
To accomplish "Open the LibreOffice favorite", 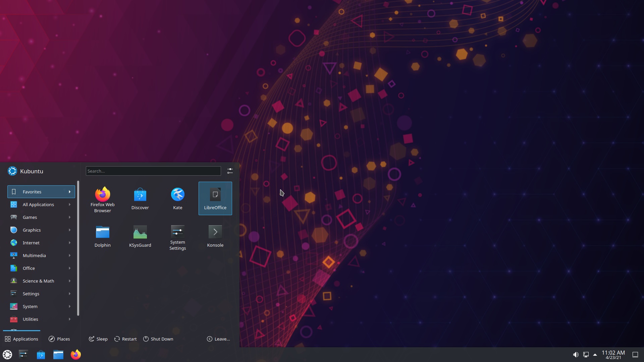I will [x=215, y=198].
